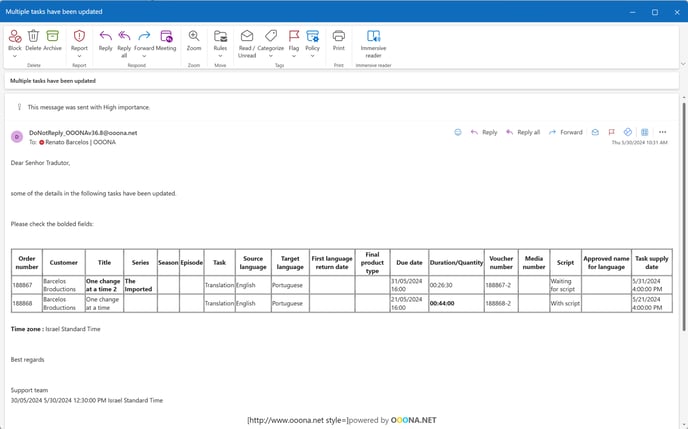The height and width of the screenshot is (429, 688).
Task: Open the more actions ellipsis menu
Action: click(x=662, y=132)
